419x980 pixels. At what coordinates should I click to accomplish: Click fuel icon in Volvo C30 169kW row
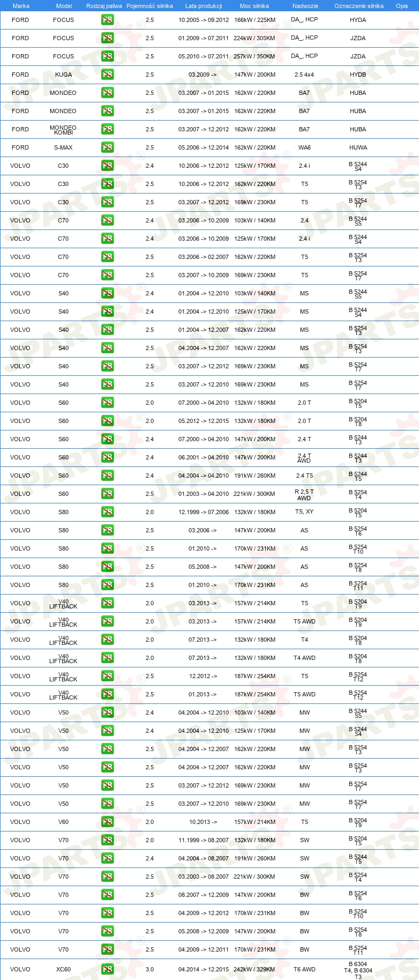(107, 202)
